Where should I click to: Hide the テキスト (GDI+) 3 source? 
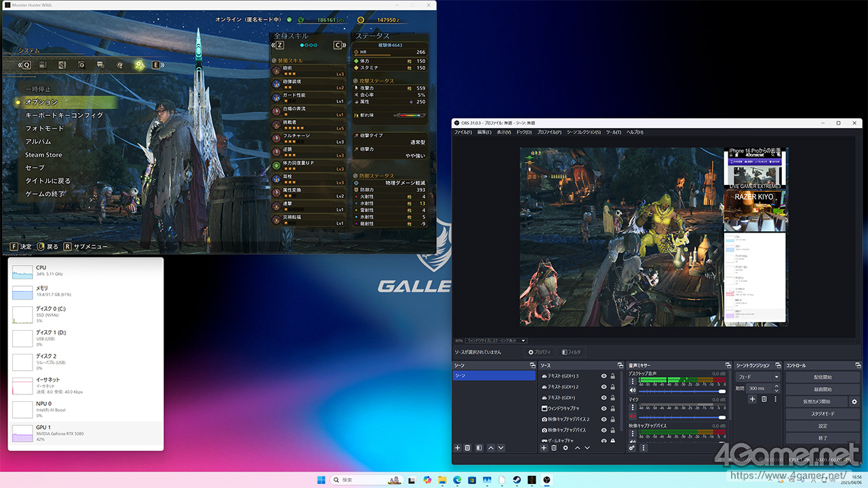[x=604, y=375]
